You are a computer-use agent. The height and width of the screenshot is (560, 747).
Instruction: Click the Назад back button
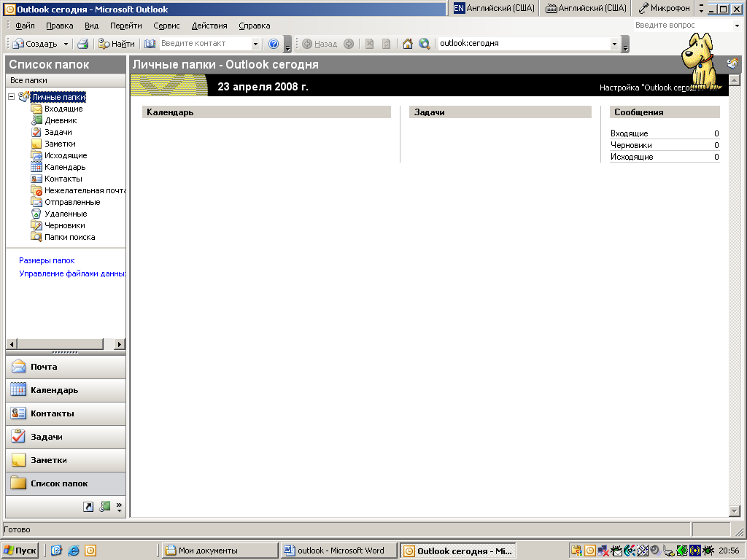[x=320, y=44]
